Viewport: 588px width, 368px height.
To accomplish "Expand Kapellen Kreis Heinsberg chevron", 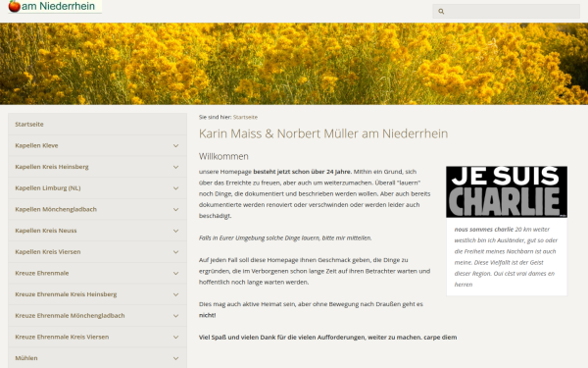I will click(175, 167).
